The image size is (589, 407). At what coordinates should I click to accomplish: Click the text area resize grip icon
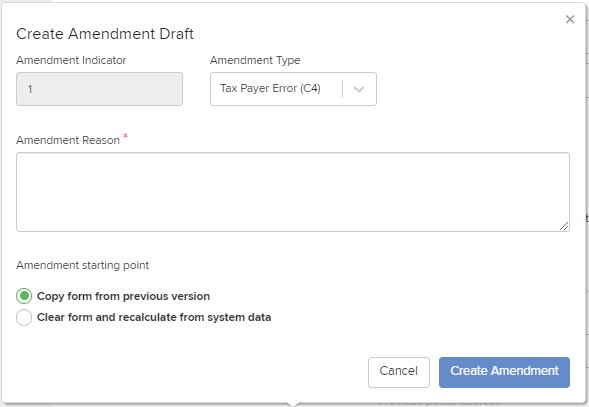564,226
